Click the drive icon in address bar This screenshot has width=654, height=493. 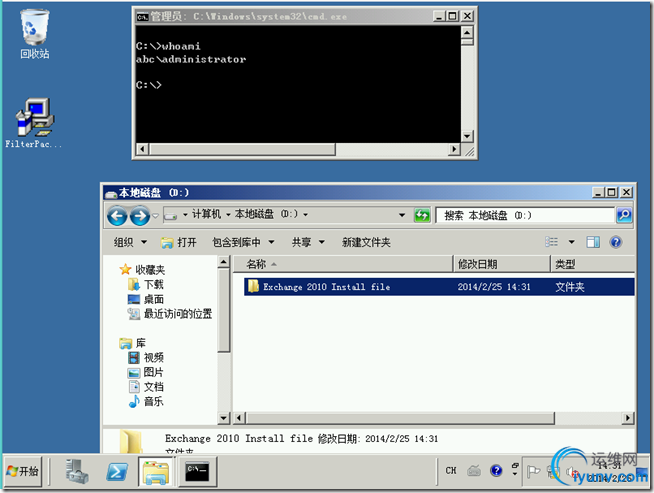point(171,216)
